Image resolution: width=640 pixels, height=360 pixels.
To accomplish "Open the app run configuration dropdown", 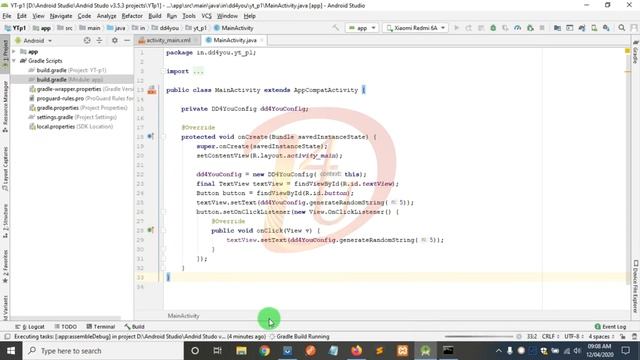I will 362,28.
